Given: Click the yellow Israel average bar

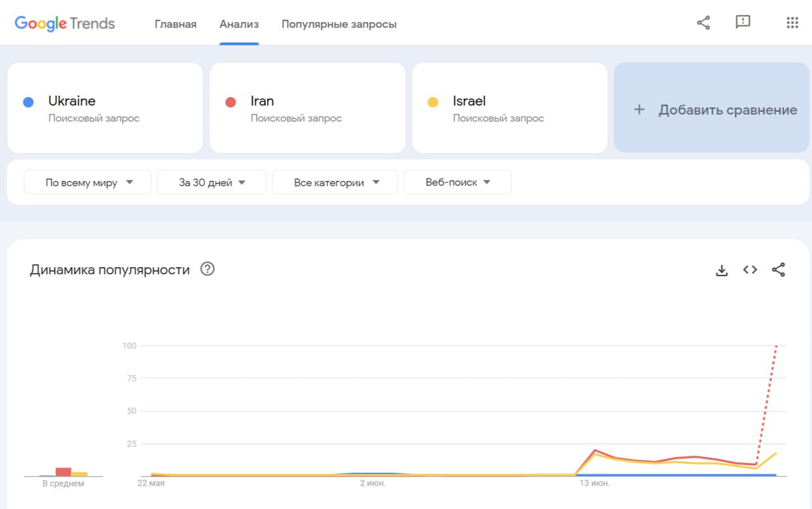Looking at the screenshot, I should 79,473.
